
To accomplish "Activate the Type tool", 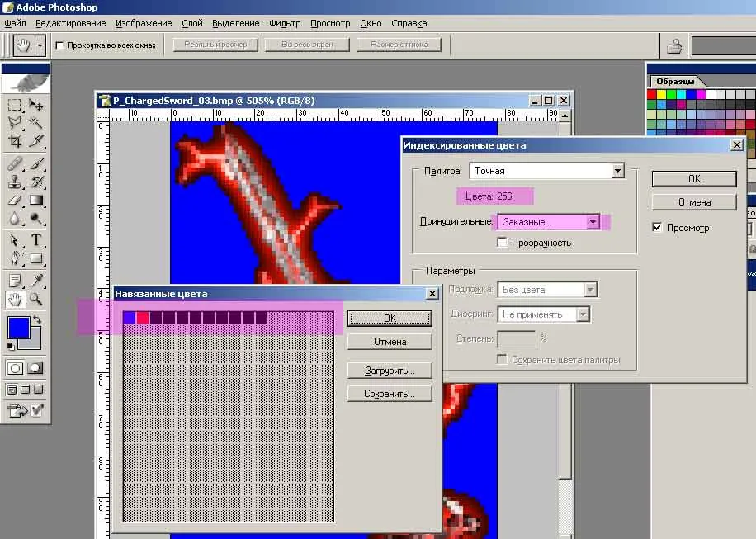I will [x=36, y=240].
